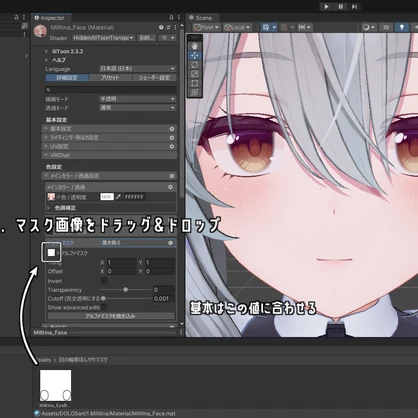Toggle the Invert checkbox

104,281
